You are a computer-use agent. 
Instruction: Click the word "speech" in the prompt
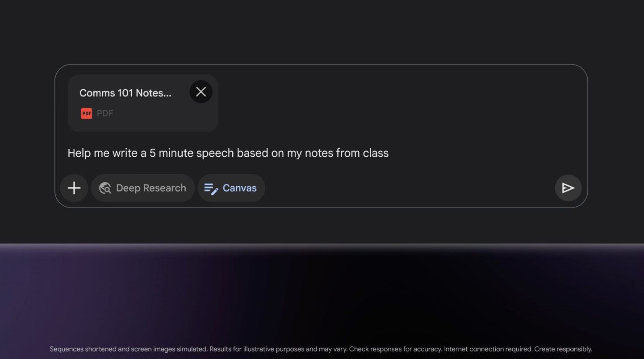(215, 153)
